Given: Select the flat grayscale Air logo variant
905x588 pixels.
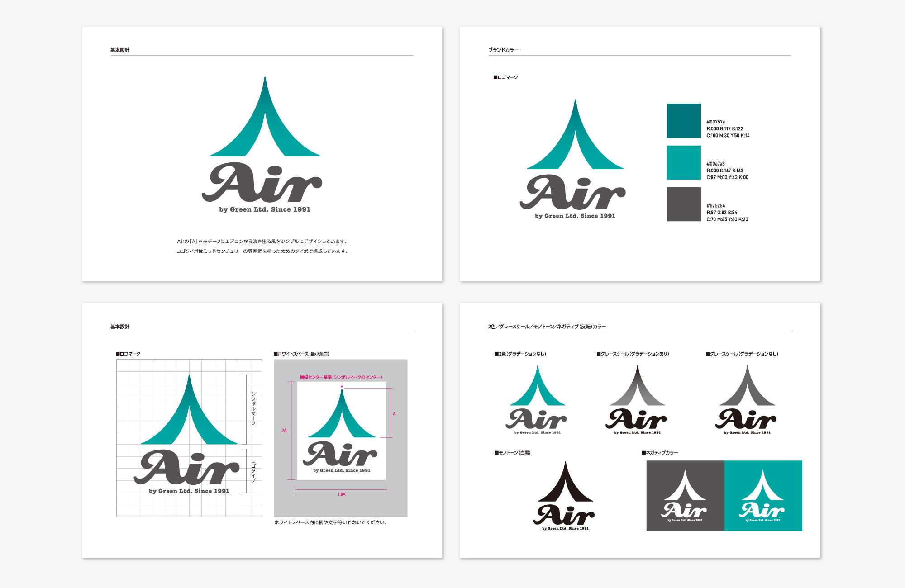Looking at the screenshot, I should tap(746, 400).
